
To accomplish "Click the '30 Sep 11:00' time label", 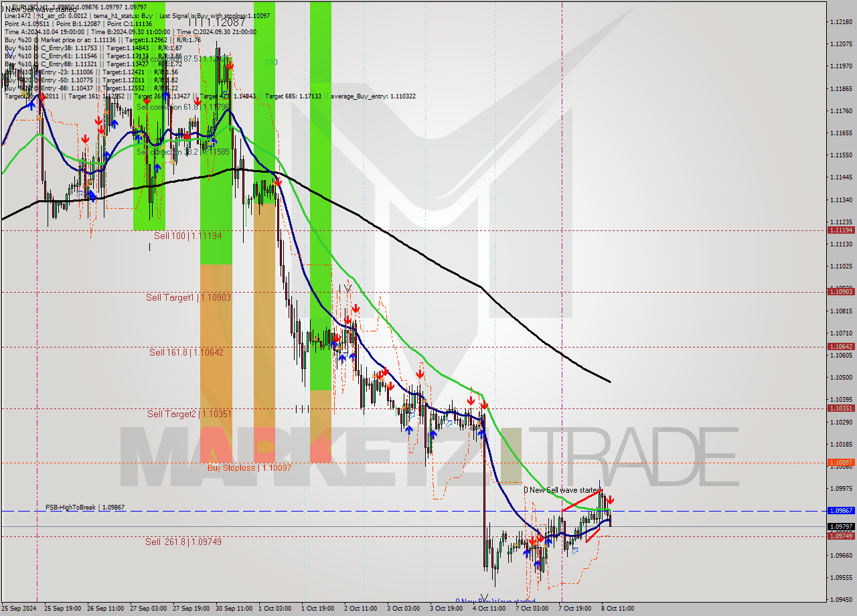I will pyautogui.click(x=234, y=609).
